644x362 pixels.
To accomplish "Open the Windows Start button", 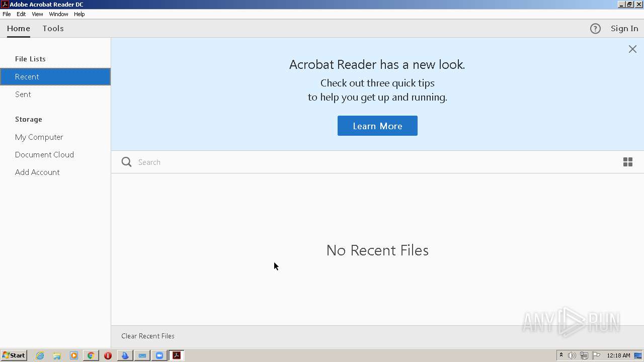I will coord(14,355).
